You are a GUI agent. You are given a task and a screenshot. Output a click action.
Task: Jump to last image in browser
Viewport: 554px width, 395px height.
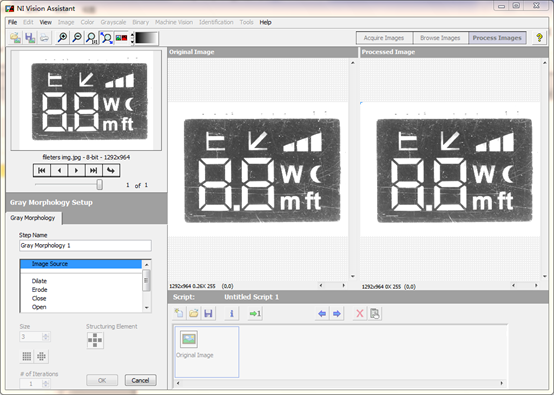click(94, 171)
